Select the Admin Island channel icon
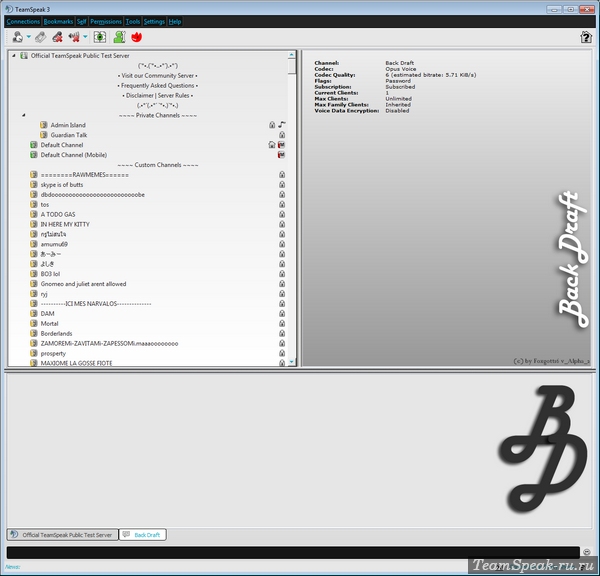This screenshot has width=600, height=576. click(44, 125)
